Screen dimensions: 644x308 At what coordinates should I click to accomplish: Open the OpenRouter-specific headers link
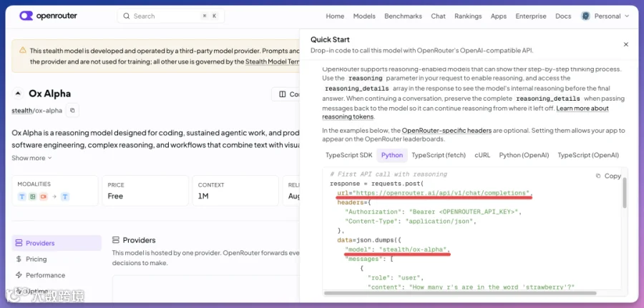point(447,131)
